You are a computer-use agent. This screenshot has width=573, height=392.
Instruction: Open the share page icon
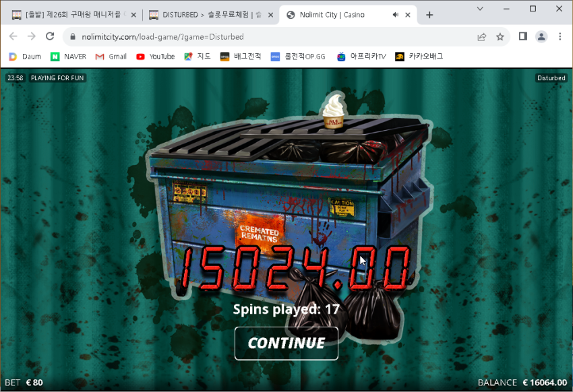pyautogui.click(x=481, y=37)
